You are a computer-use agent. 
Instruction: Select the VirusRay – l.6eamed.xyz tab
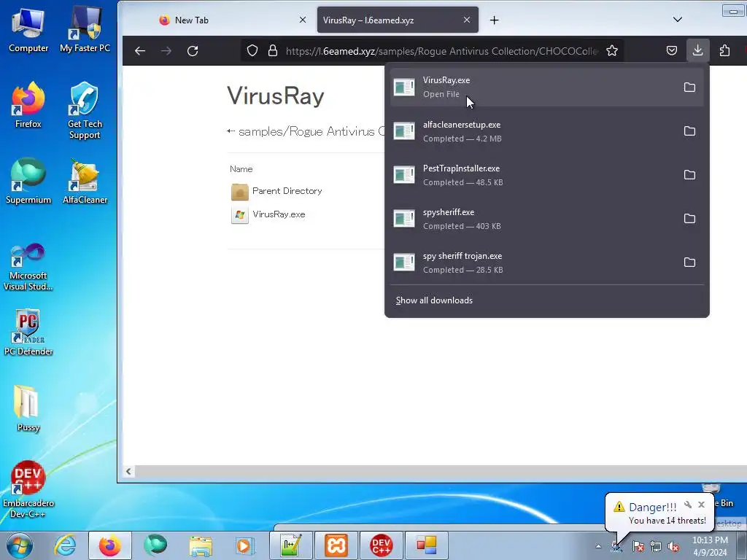[398, 20]
